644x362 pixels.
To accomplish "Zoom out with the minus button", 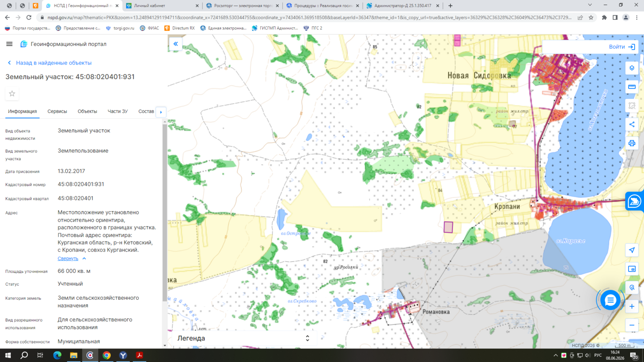I will [x=632, y=325].
